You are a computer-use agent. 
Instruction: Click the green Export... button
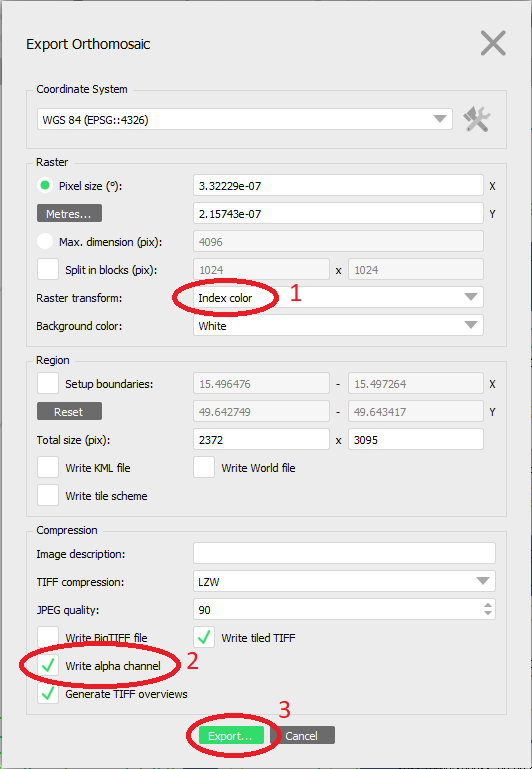point(231,735)
